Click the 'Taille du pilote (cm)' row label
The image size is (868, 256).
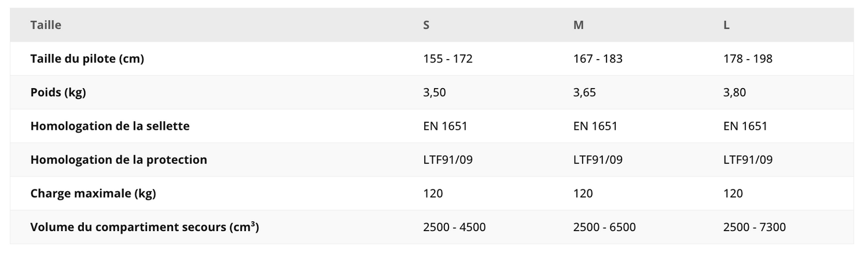(87, 58)
